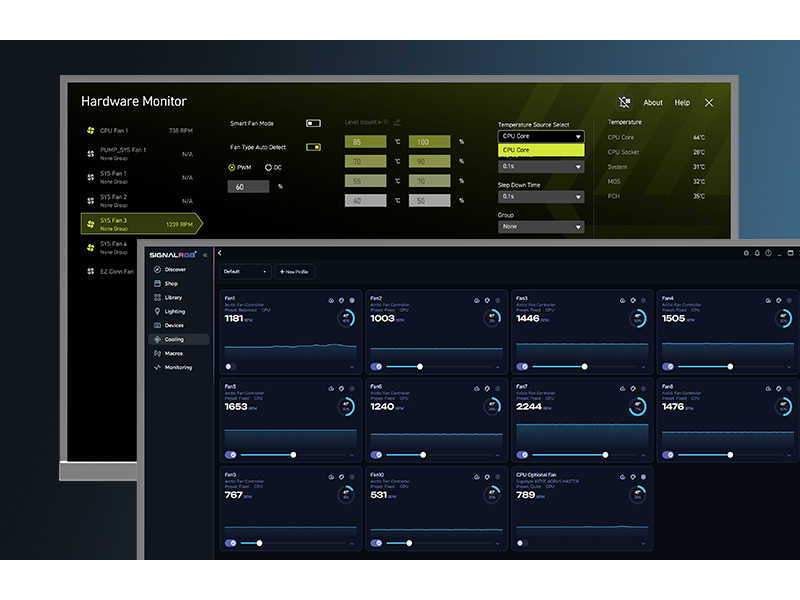Click the Macros icon in SignalRGB sidebar
The height and width of the screenshot is (600, 800).
157,353
